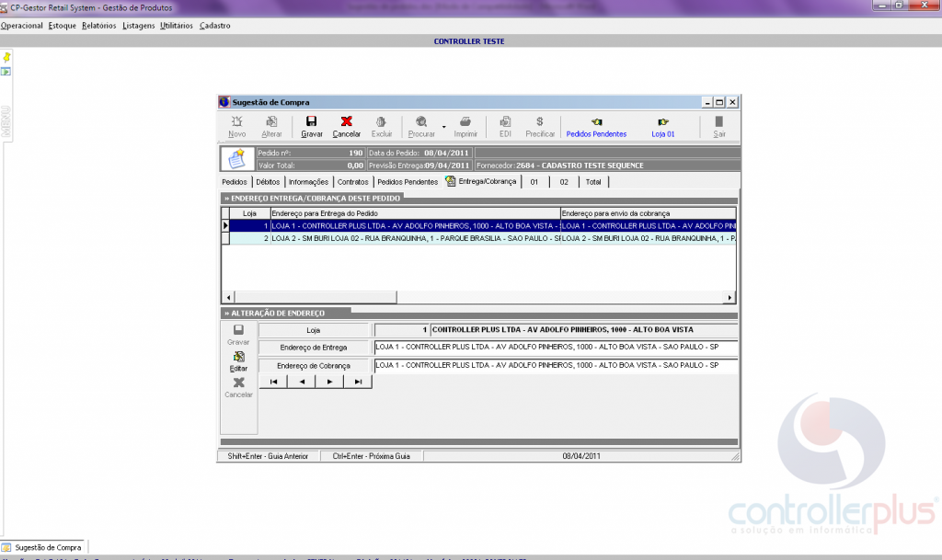Click the Sair exit icon
This screenshot has height=560, width=942.
(718, 122)
